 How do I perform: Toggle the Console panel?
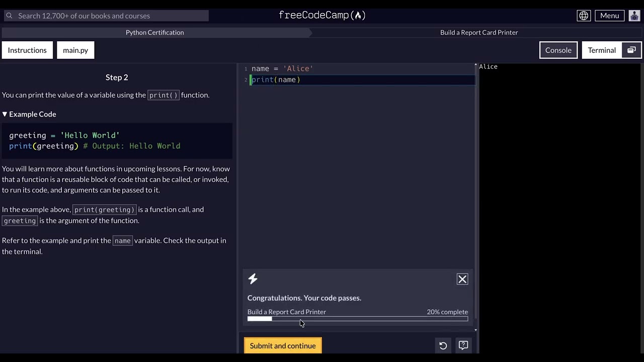[558, 50]
